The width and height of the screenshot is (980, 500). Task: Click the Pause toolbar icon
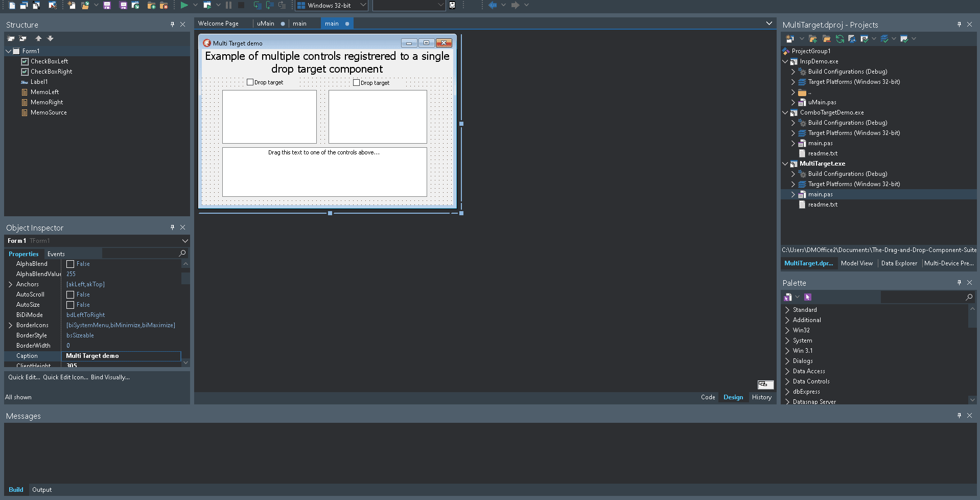(x=228, y=5)
